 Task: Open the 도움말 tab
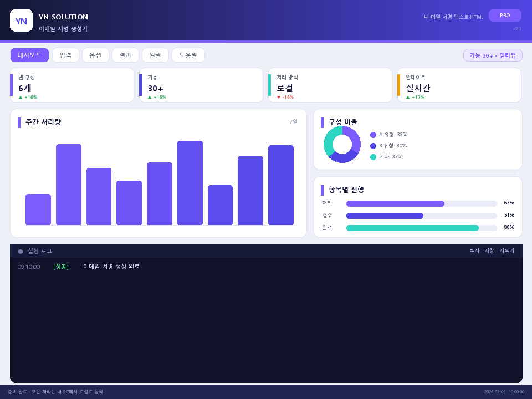[x=188, y=55]
